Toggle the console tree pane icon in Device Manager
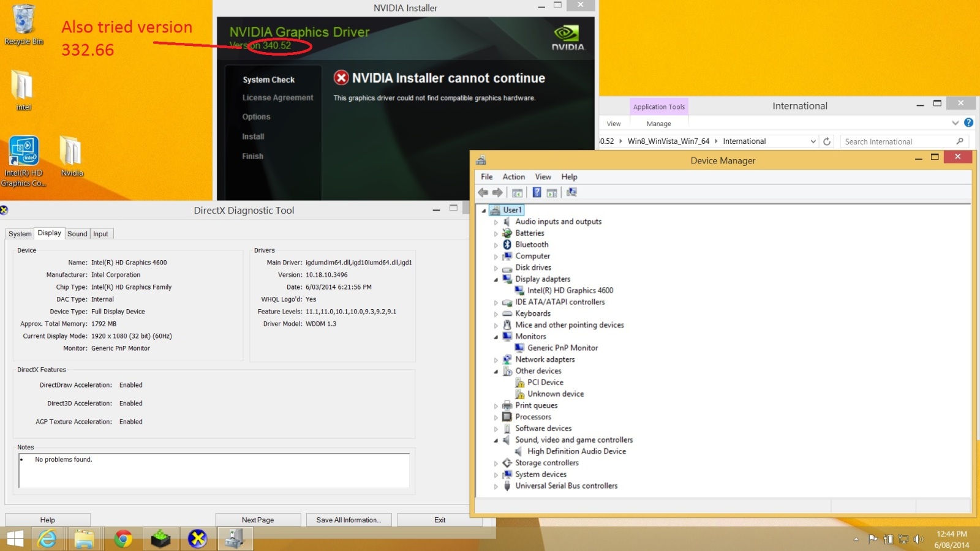 [x=517, y=193]
